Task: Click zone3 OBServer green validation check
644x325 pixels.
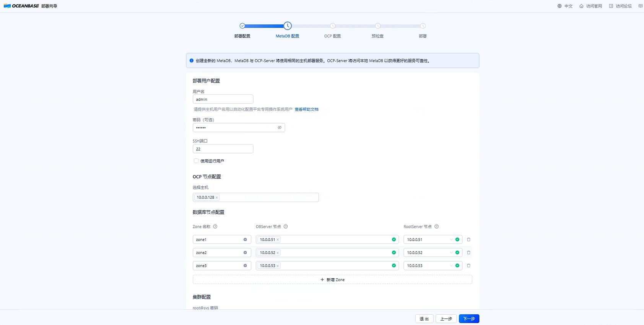Action: (x=394, y=265)
